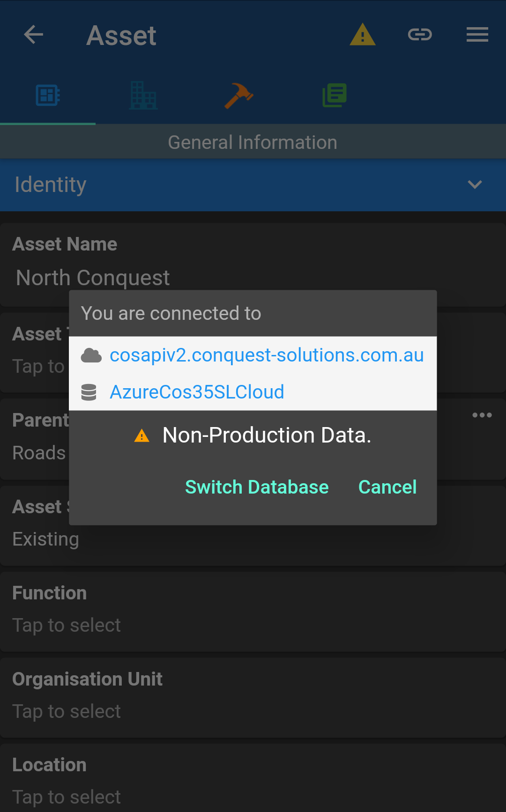Select the General Information tab icon
The width and height of the screenshot is (506, 812).
[48, 96]
